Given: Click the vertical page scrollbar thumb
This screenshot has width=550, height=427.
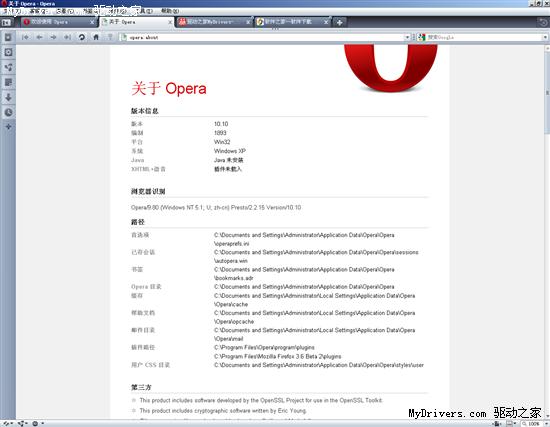Looking at the screenshot, I should point(547,93).
